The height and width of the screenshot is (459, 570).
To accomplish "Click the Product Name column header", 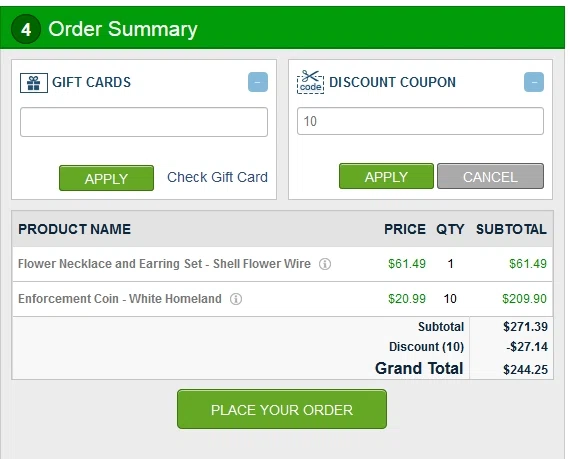I will [x=75, y=229].
